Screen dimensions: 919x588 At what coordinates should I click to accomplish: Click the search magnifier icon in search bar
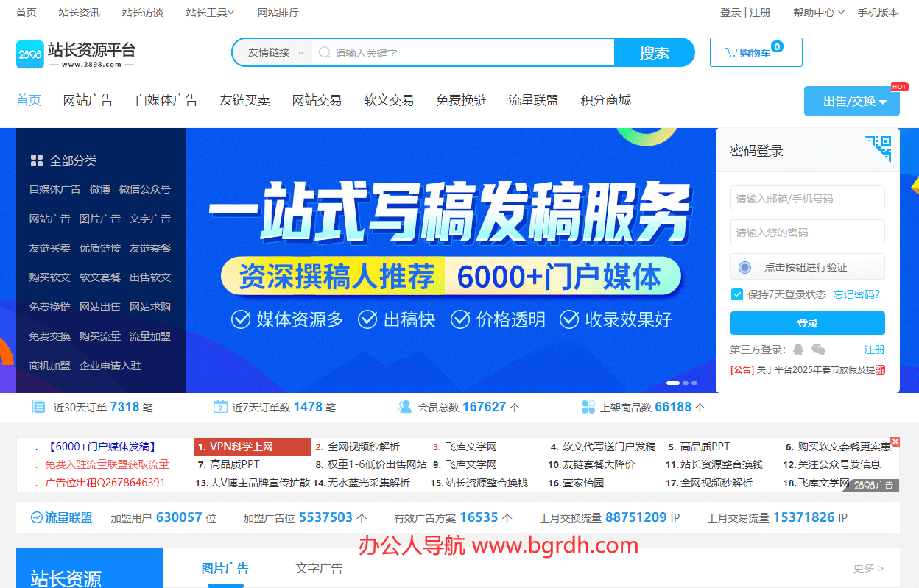(x=324, y=52)
